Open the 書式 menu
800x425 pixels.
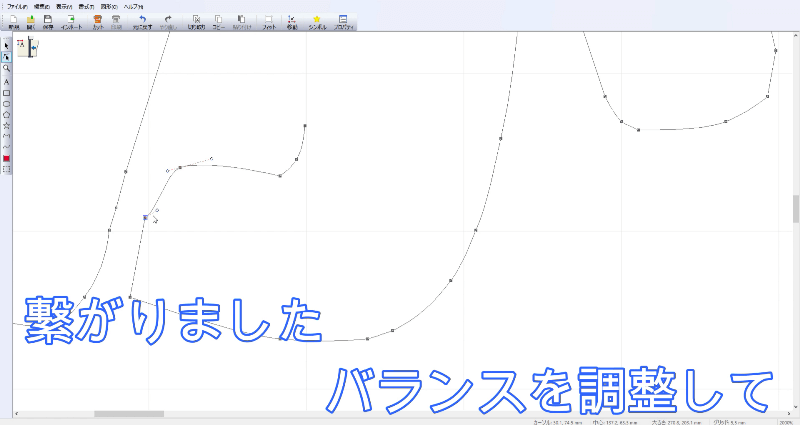coord(86,7)
